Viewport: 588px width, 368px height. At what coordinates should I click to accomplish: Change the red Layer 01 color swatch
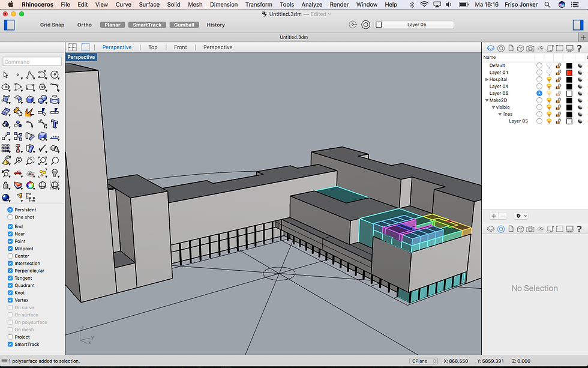pos(569,73)
